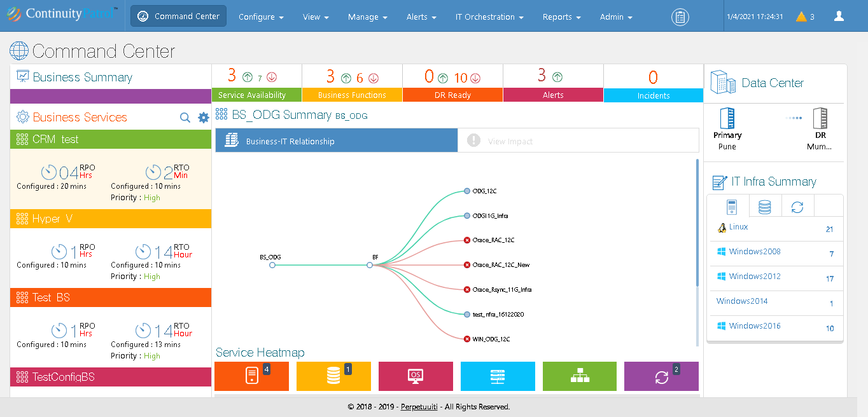Search business services with magnifier icon
This screenshot has height=417, width=868.
185,118
